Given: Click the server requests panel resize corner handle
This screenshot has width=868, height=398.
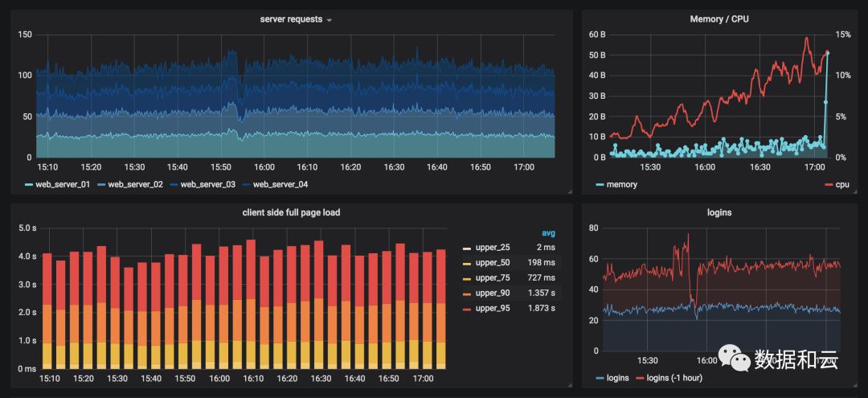Looking at the screenshot, I should (569, 191).
